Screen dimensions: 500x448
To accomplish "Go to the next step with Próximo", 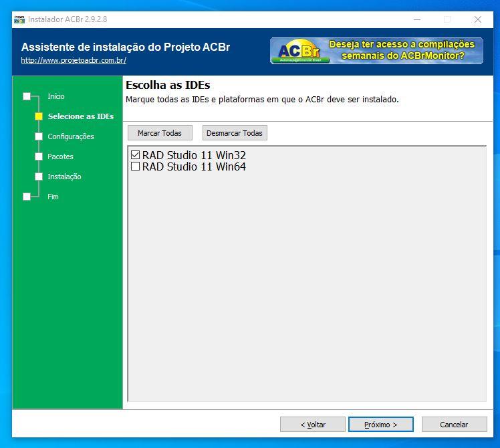I will pyautogui.click(x=381, y=425).
